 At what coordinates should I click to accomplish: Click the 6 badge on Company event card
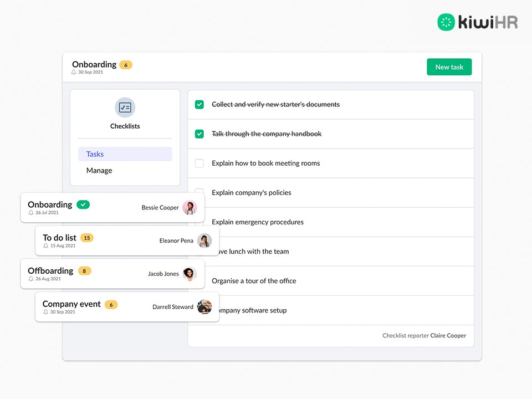coord(111,305)
